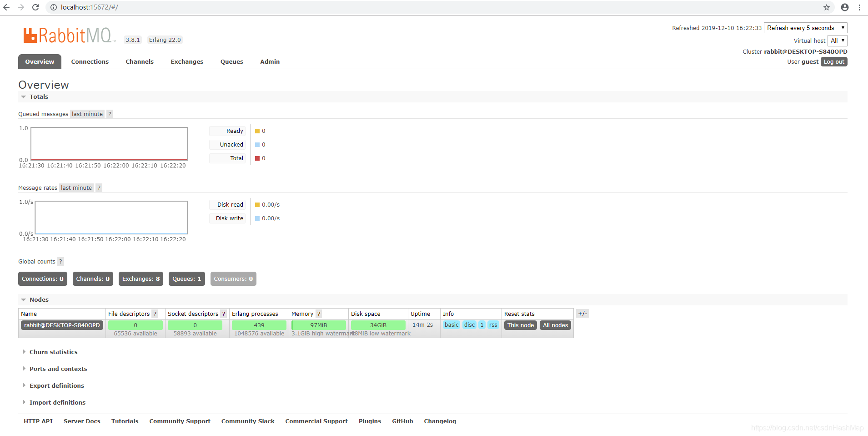This screenshot has height=436, width=868.
Task: Click the site info icon before localhost
Action: 54,7
